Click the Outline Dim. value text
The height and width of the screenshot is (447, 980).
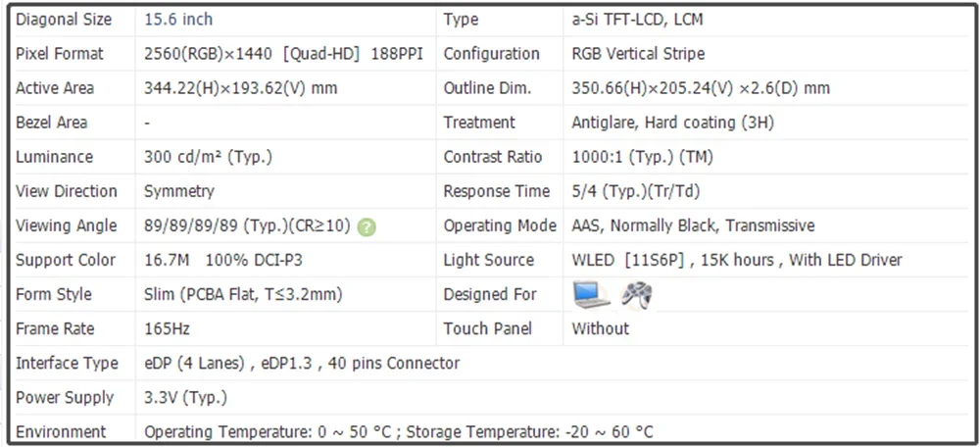(x=701, y=88)
